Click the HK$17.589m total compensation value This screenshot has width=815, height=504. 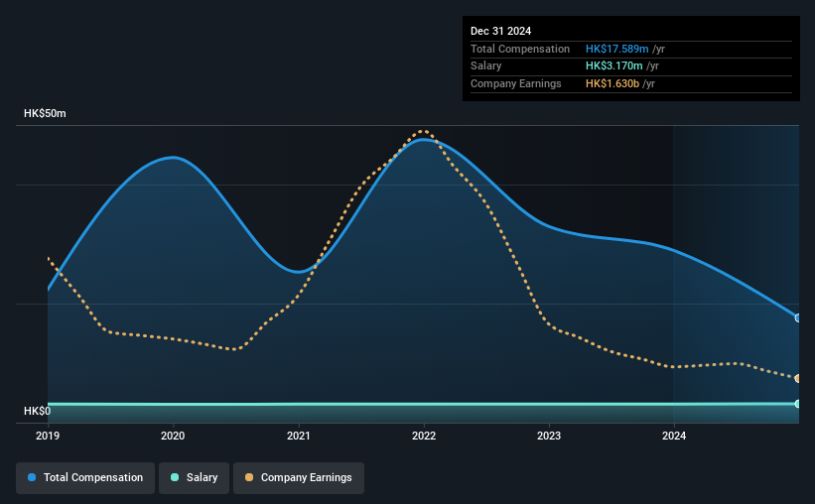[617, 49]
